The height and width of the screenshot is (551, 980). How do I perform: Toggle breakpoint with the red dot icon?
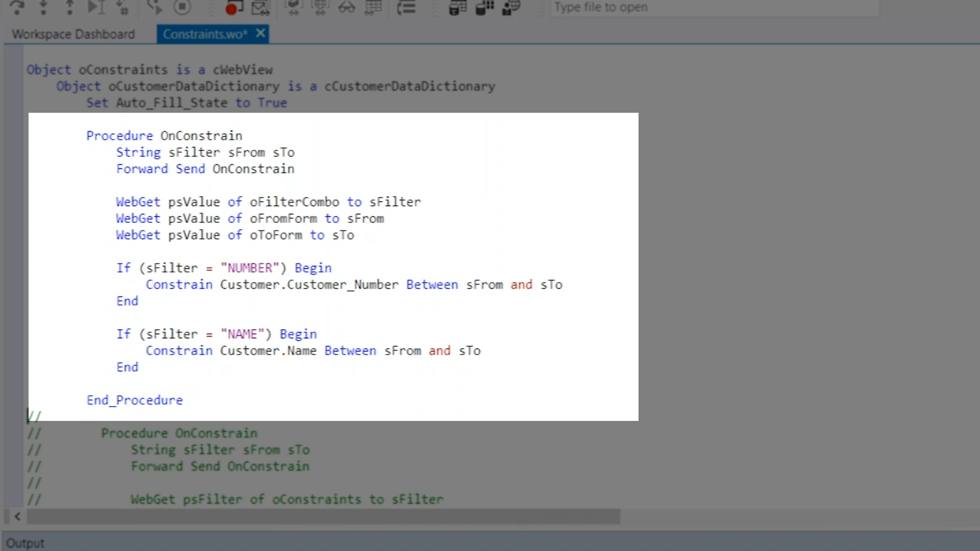(232, 7)
